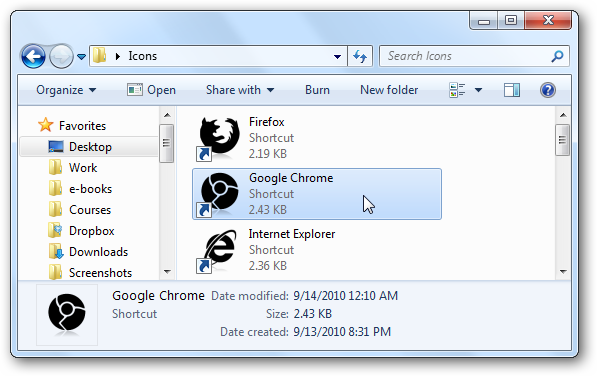The image size is (597, 376).
Task: Click the Size value in details pane
Action: (x=313, y=314)
